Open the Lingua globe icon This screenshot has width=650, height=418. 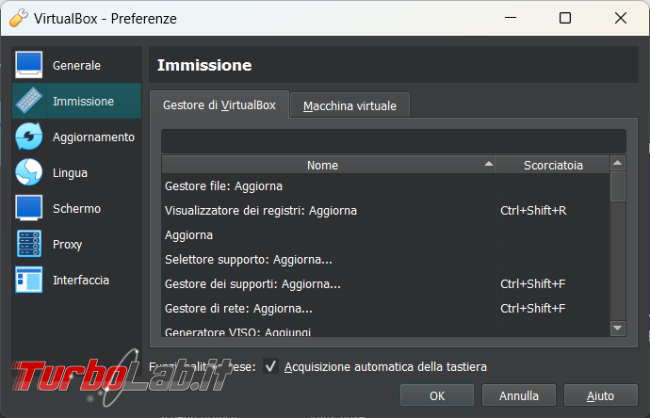[x=29, y=172]
